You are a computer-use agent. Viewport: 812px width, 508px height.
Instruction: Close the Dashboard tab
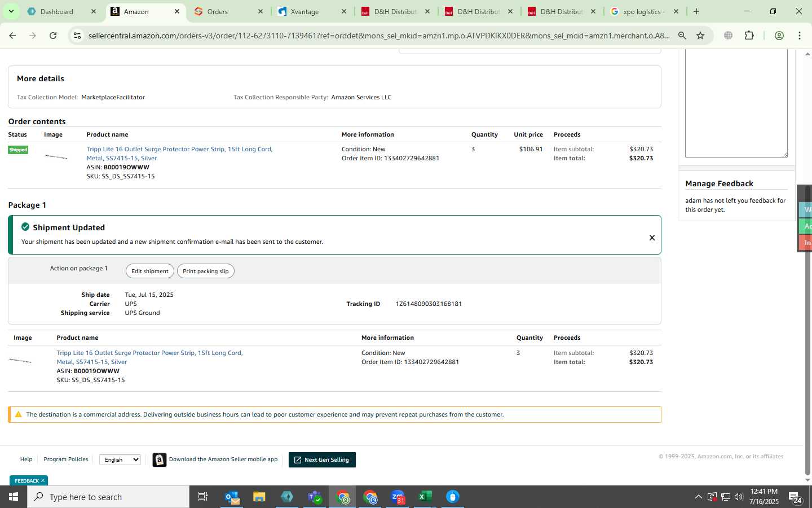94,11
